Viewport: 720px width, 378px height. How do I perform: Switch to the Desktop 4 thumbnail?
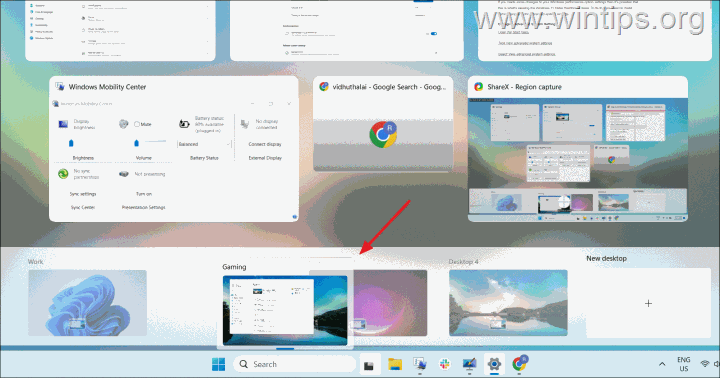click(508, 303)
